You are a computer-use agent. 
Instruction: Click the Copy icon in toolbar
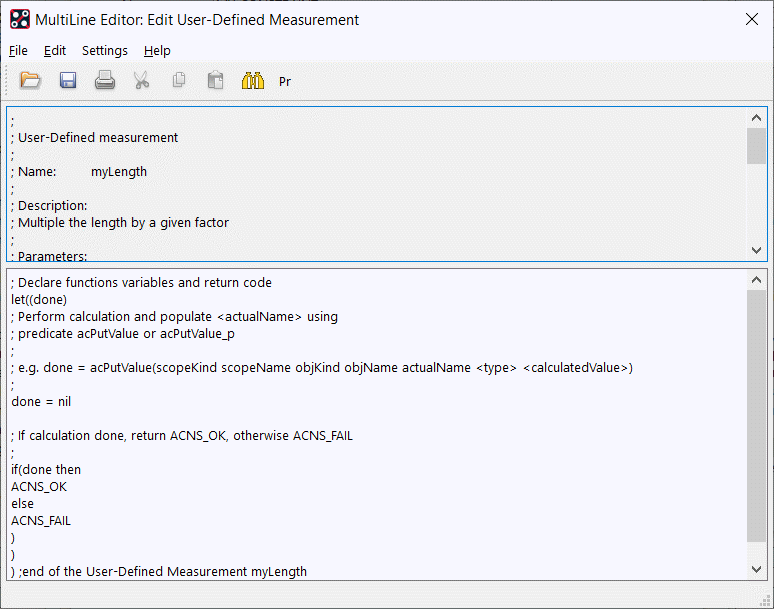pos(179,80)
